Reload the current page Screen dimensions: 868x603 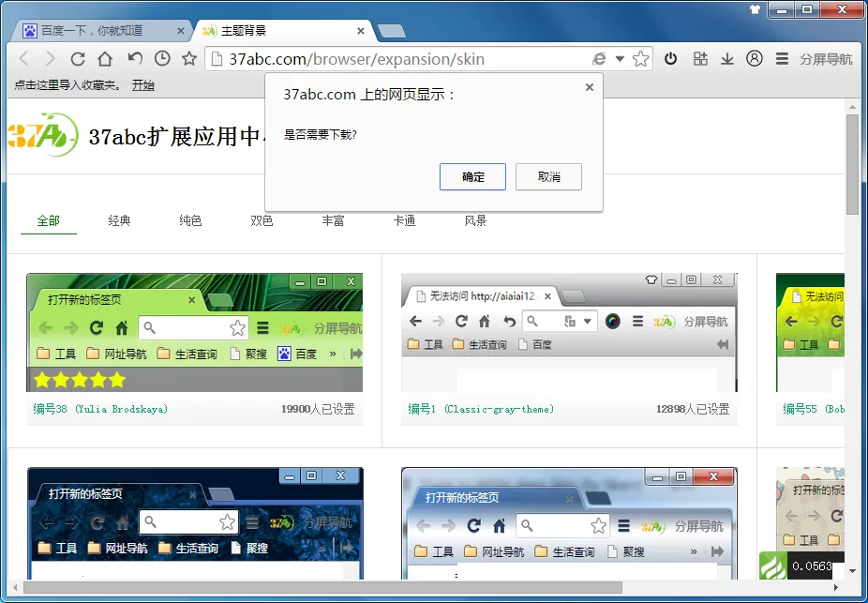tap(78, 58)
